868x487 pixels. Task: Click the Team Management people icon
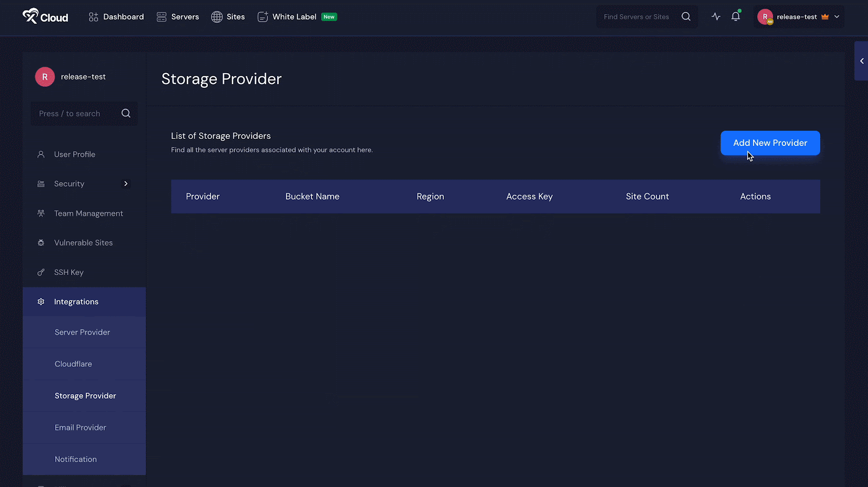[41, 214]
